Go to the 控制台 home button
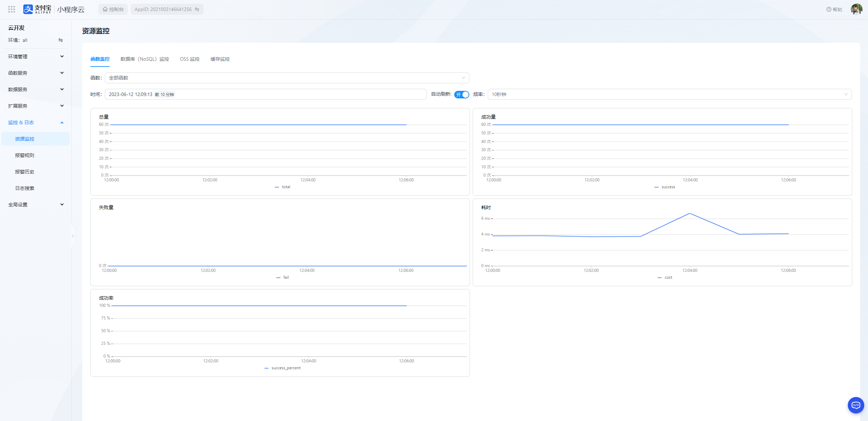868x421 pixels. [113, 9]
